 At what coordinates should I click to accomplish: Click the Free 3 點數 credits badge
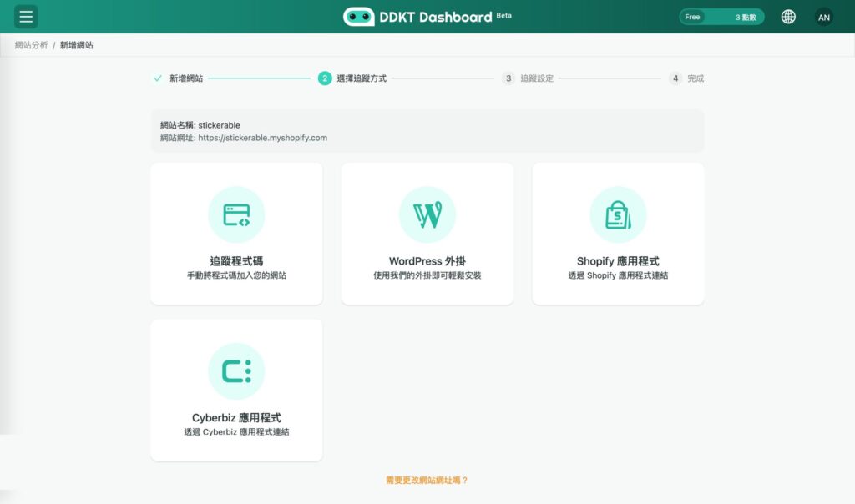coord(721,16)
